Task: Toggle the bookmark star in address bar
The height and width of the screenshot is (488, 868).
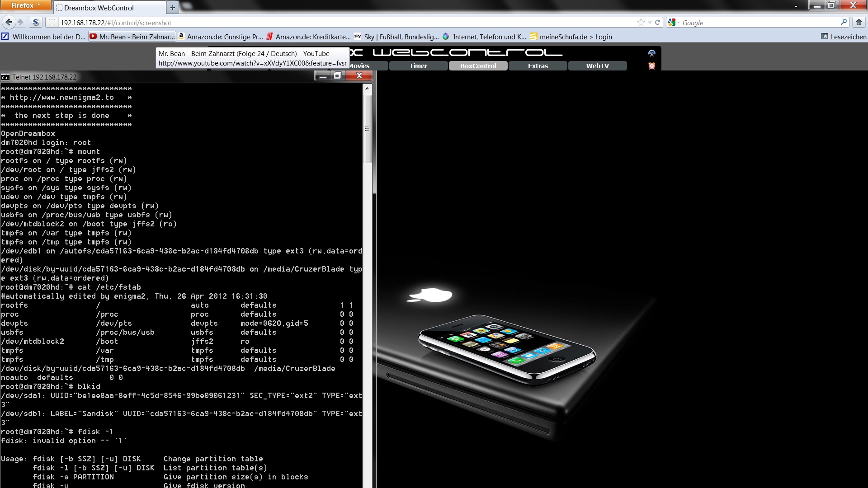Action: [x=641, y=22]
